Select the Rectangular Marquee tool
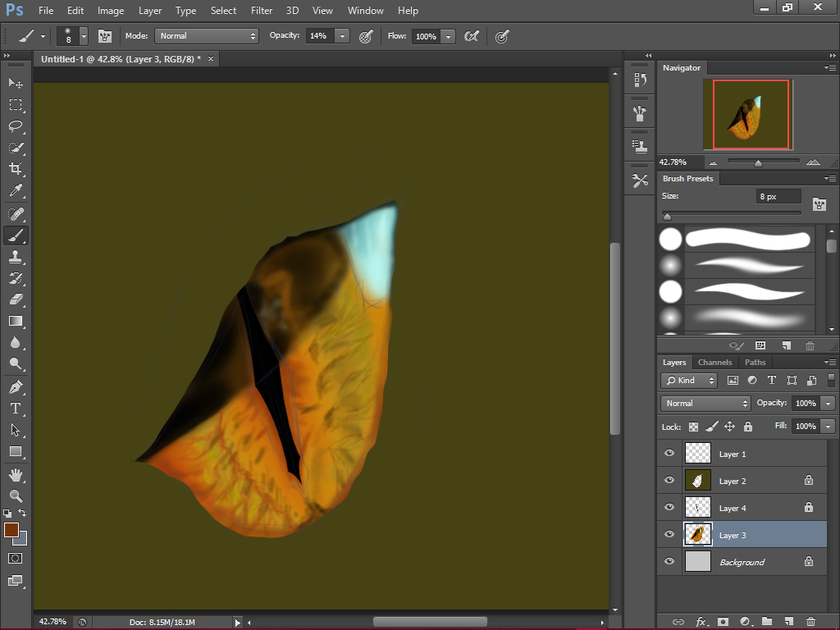This screenshot has height=630, width=840. click(x=16, y=104)
